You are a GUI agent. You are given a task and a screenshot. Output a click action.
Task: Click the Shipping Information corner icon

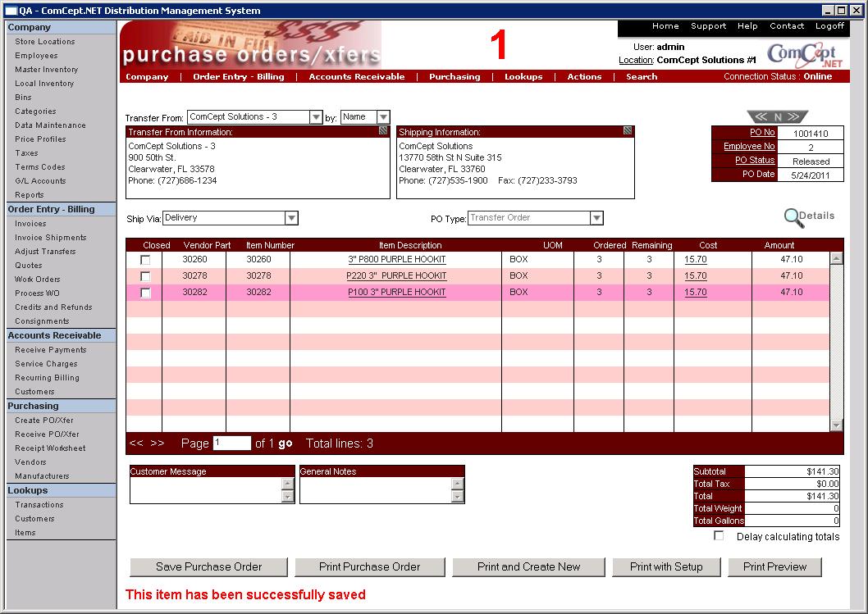pos(628,131)
